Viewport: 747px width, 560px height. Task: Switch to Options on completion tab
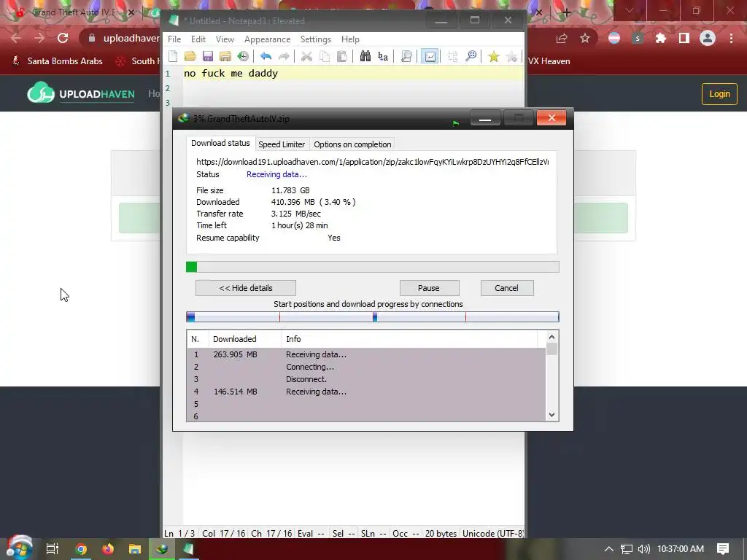[x=352, y=144]
